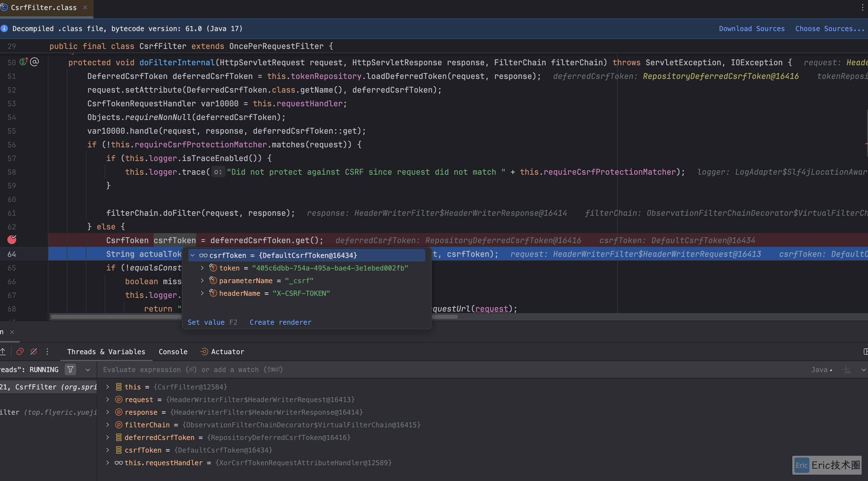Click the underlined request link on line 68
The width and height of the screenshot is (868, 481).
492,309
